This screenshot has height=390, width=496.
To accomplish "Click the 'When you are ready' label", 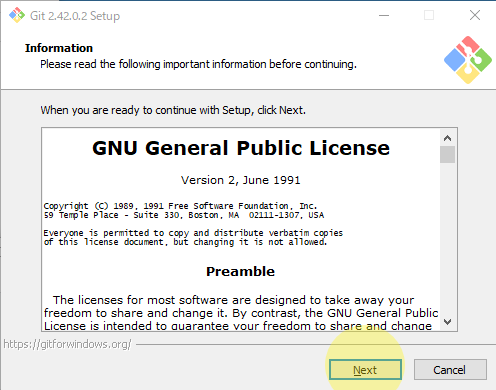I will click(173, 110).
